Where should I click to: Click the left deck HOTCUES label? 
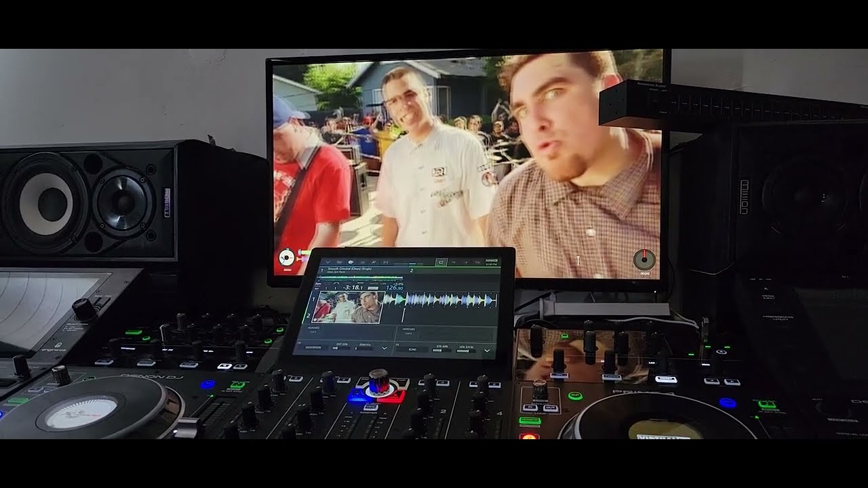coord(313,328)
